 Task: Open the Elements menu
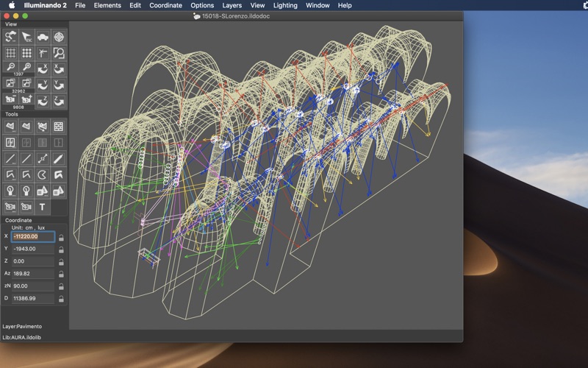pyautogui.click(x=107, y=5)
